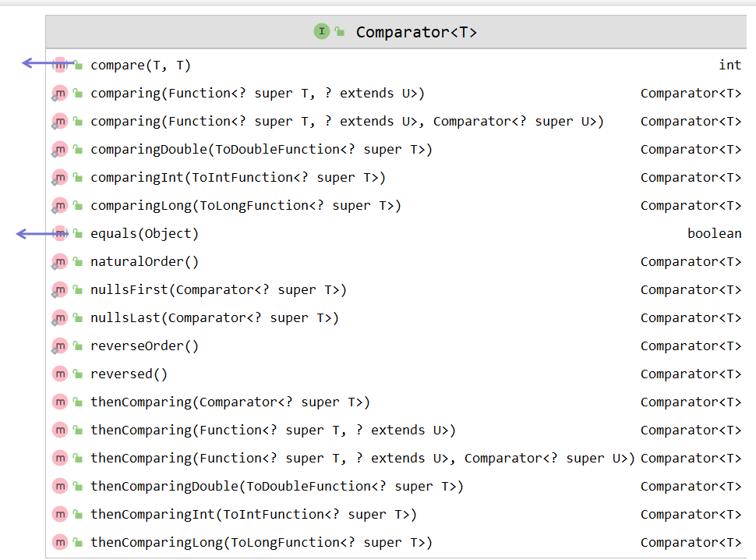Select nullsLast(Comparator<? super T>) method

tap(214, 318)
